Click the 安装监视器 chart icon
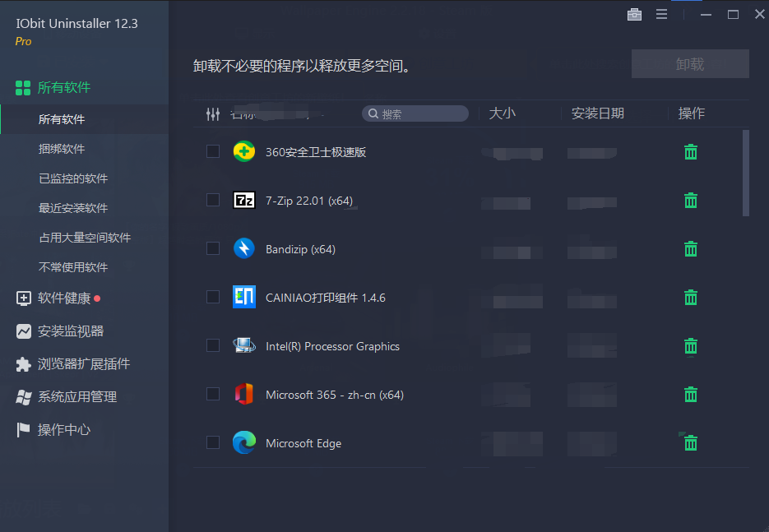Image resolution: width=769 pixels, height=532 pixels. click(23, 331)
